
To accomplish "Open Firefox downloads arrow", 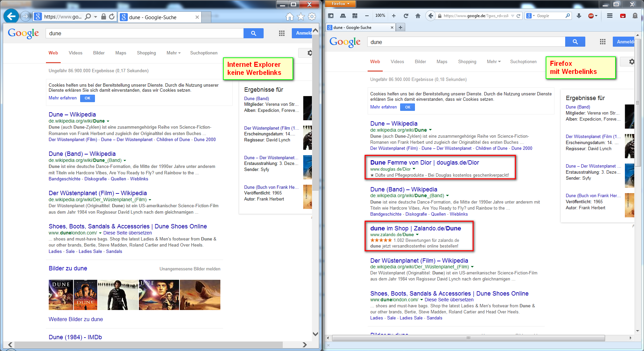I will pyautogui.click(x=579, y=16).
